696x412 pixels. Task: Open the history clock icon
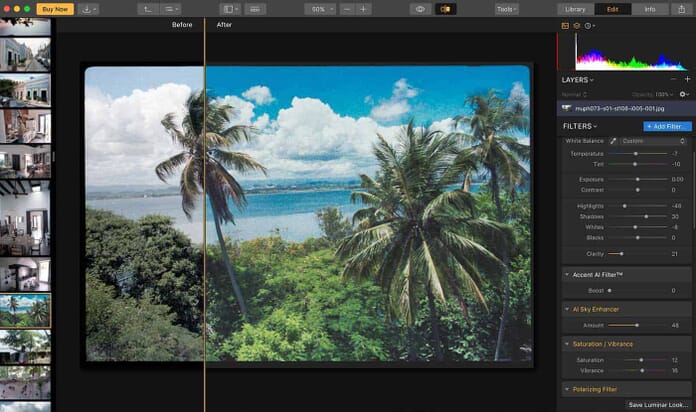click(x=589, y=26)
